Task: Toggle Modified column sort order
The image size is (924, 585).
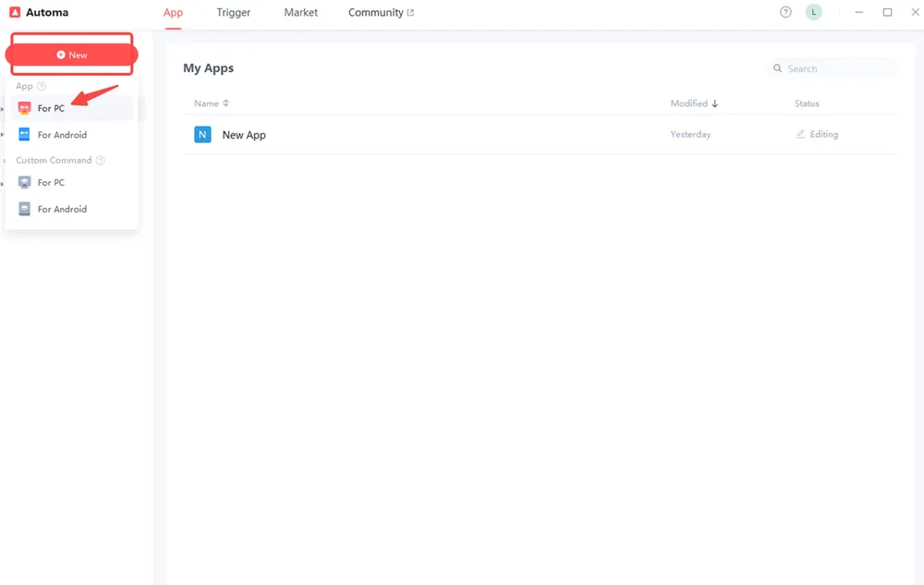Action: click(x=716, y=103)
